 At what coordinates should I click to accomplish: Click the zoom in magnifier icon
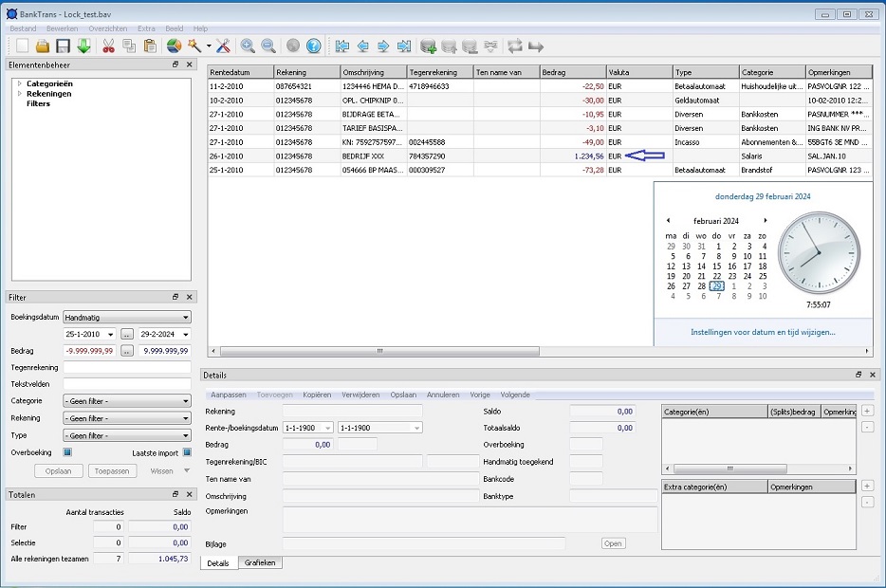tap(248, 46)
